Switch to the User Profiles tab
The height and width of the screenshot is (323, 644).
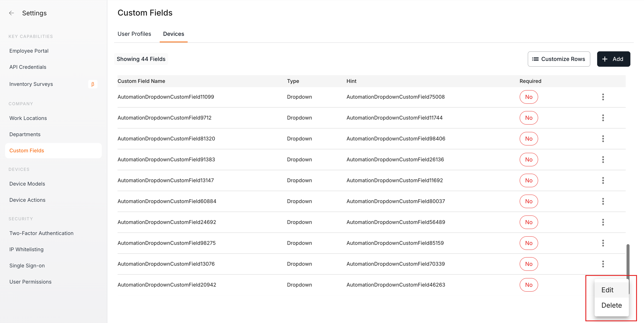coord(134,34)
